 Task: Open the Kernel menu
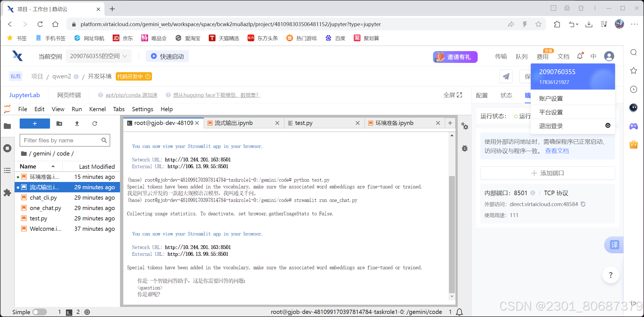point(97,109)
